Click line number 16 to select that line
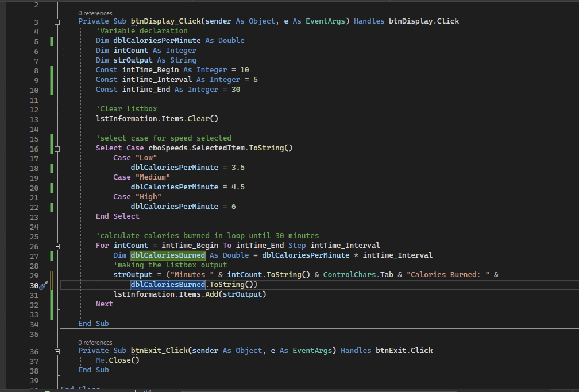 click(x=34, y=149)
